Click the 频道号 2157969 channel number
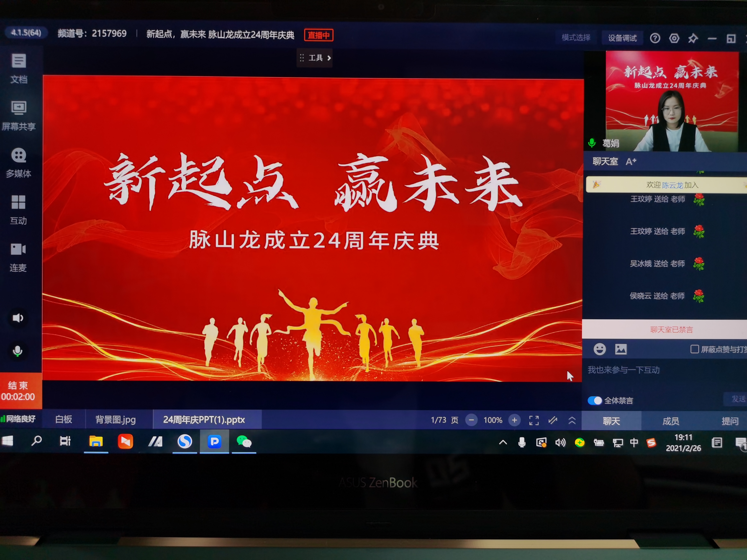 click(92, 33)
